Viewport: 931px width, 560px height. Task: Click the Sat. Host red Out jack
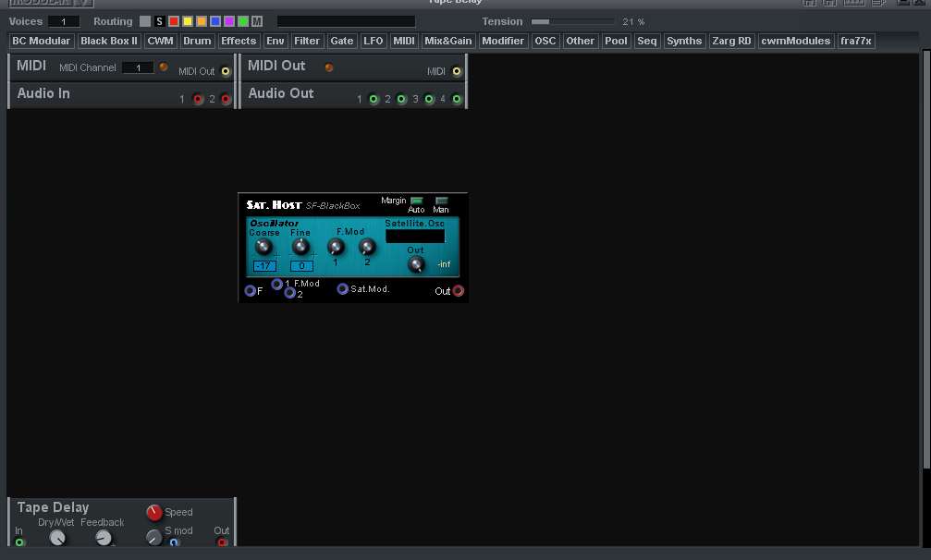pyautogui.click(x=458, y=291)
